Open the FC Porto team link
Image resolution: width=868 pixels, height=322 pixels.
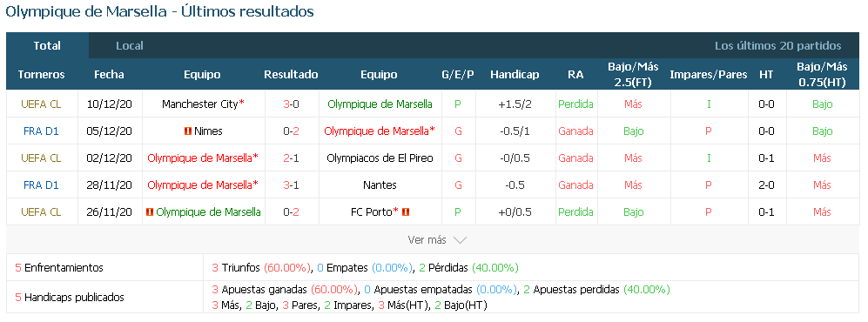coord(371,211)
